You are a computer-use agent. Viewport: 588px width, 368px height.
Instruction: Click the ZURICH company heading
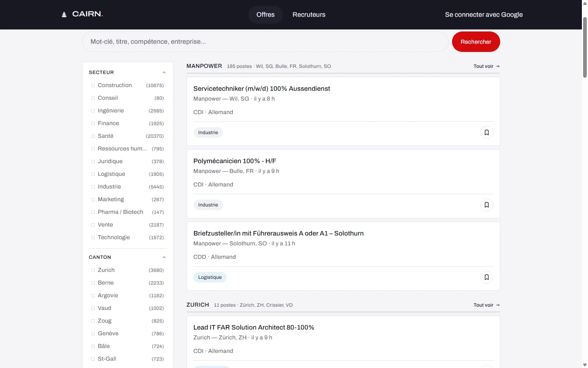tap(198, 305)
